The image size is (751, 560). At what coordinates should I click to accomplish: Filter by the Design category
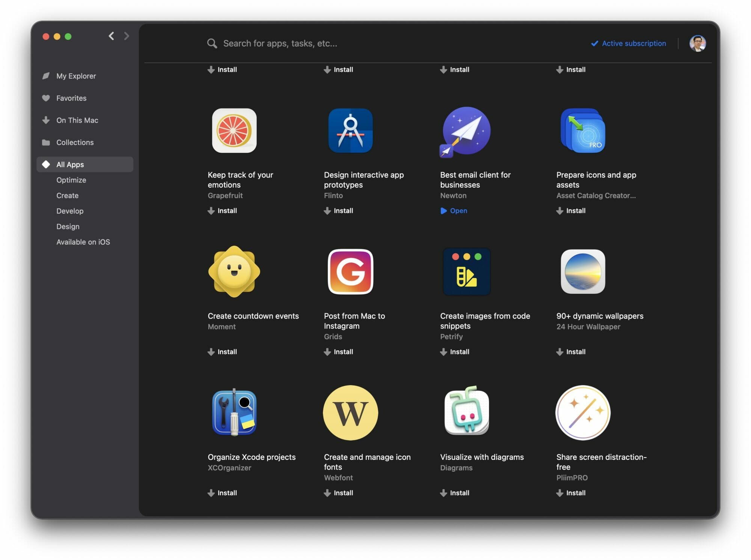coord(68,226)
